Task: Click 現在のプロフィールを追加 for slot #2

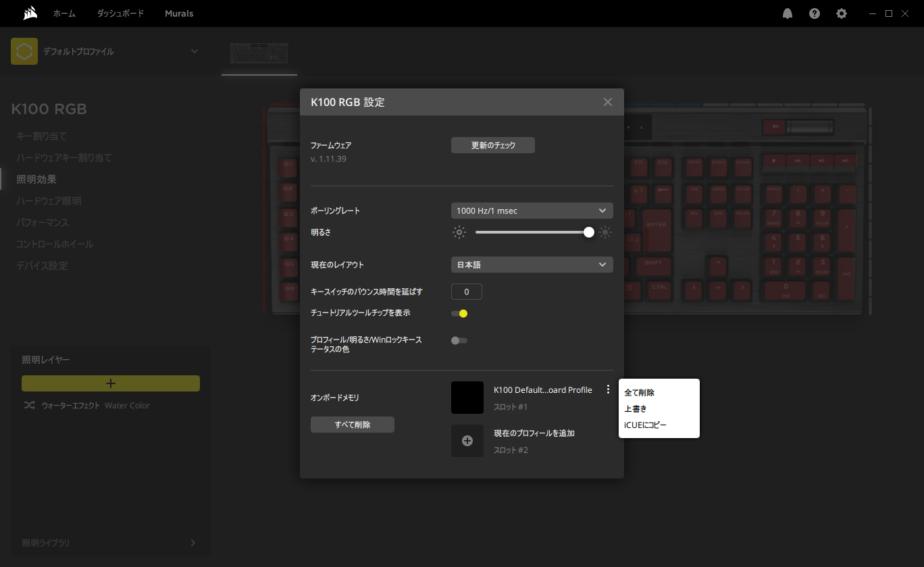Action: point(534,433)
